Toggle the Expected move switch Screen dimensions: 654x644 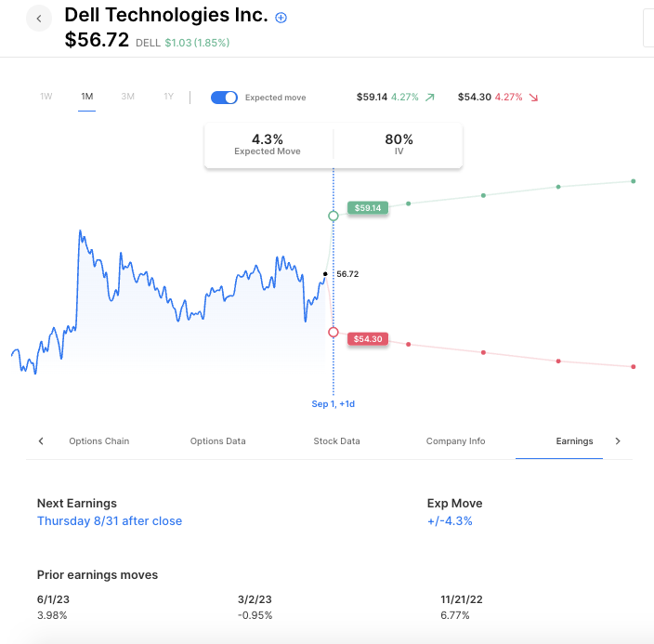[224, 98]
